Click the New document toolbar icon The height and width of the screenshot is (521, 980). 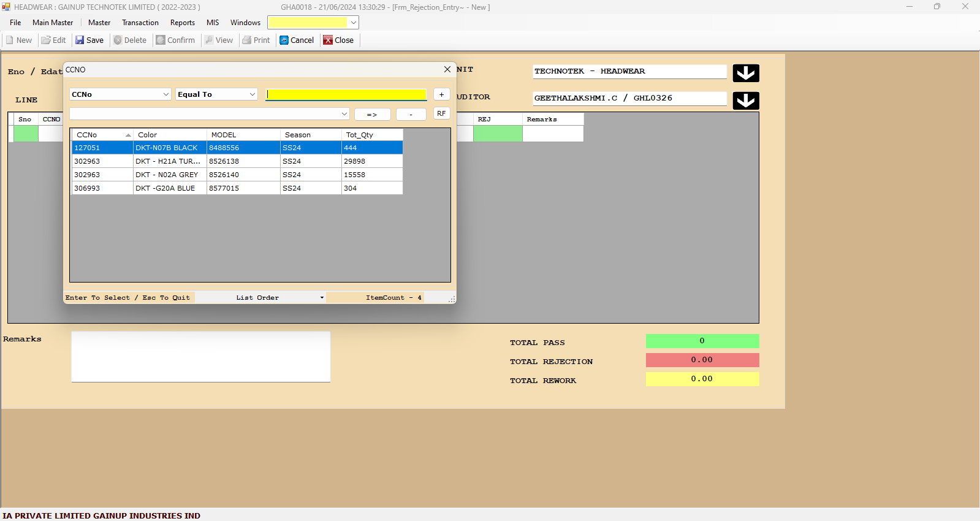tap(10, 40)
